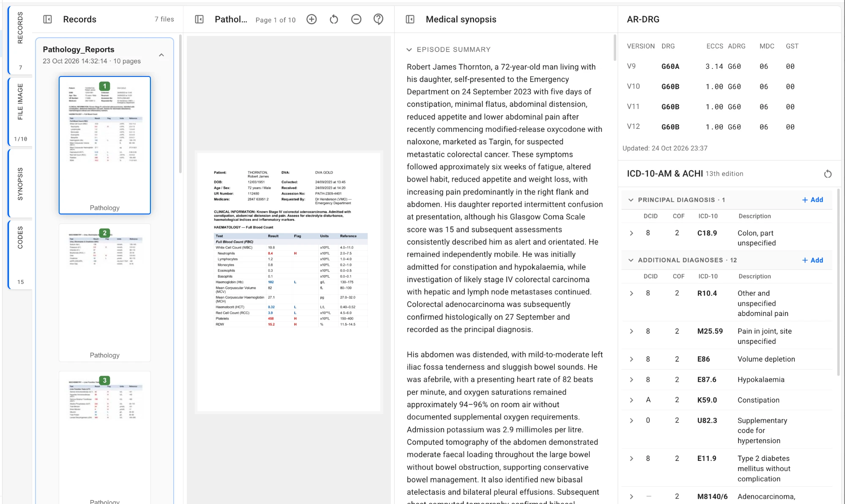The width and height of the screenshot is (845, 504).
Task: Click the 'Updated: 24 Oct 2026 23:37' text
Action: [x=665, y=148]
